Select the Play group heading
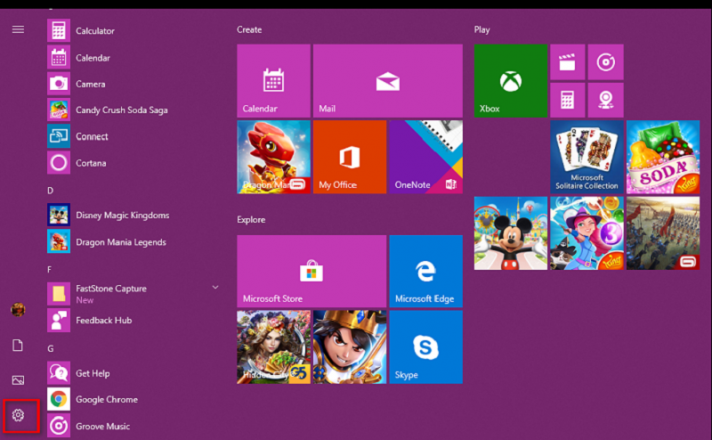 tap(482, 30)
